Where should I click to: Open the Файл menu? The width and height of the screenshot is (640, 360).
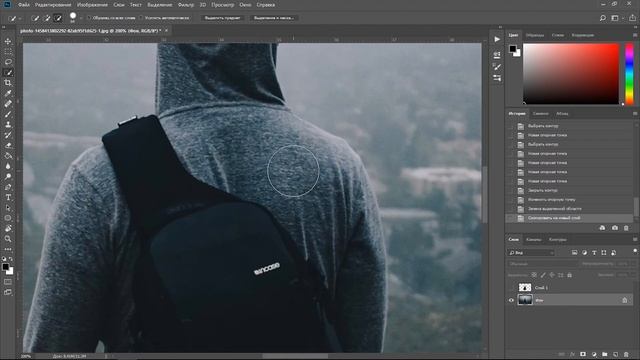pyautogui.click(x=24, y=5)
